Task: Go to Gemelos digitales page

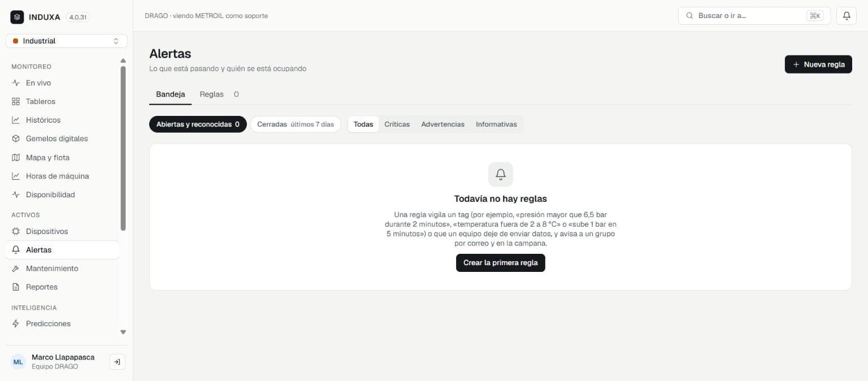Action: tap(62, 139)
